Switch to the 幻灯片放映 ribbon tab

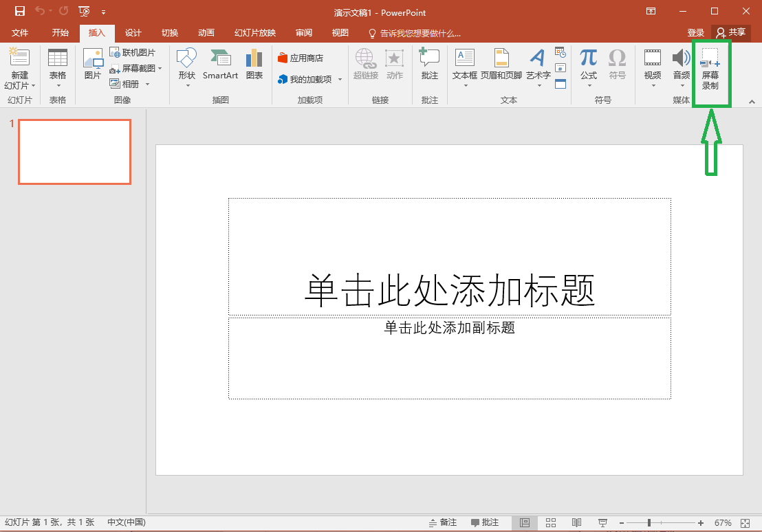click(255, 32)
